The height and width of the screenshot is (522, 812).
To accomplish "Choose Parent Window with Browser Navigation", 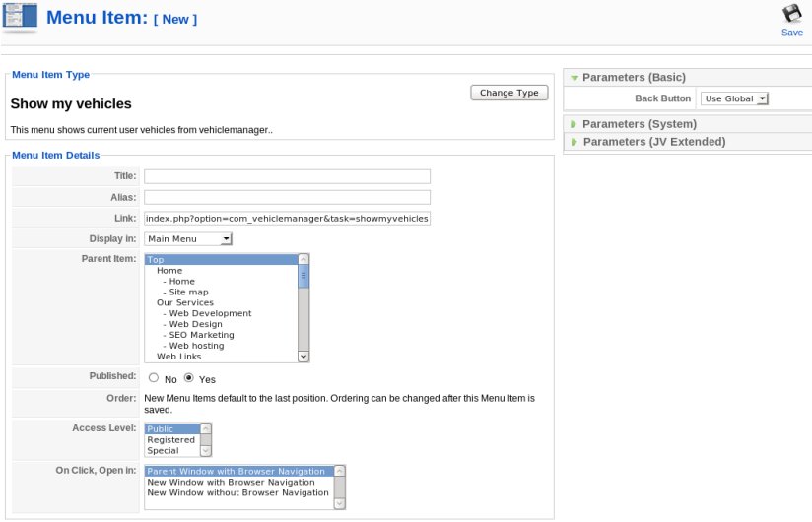I will click(x=239, y=472).
